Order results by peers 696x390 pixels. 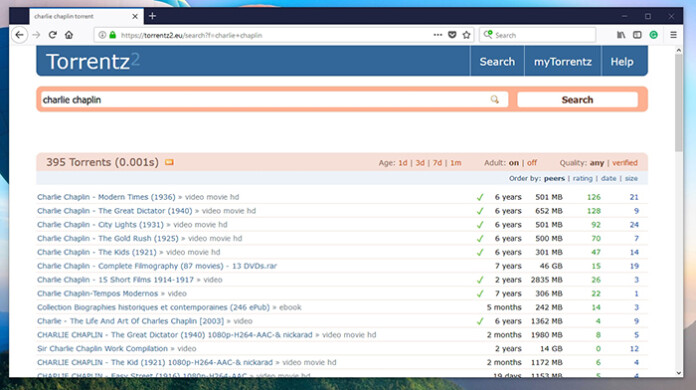(554, 178)
